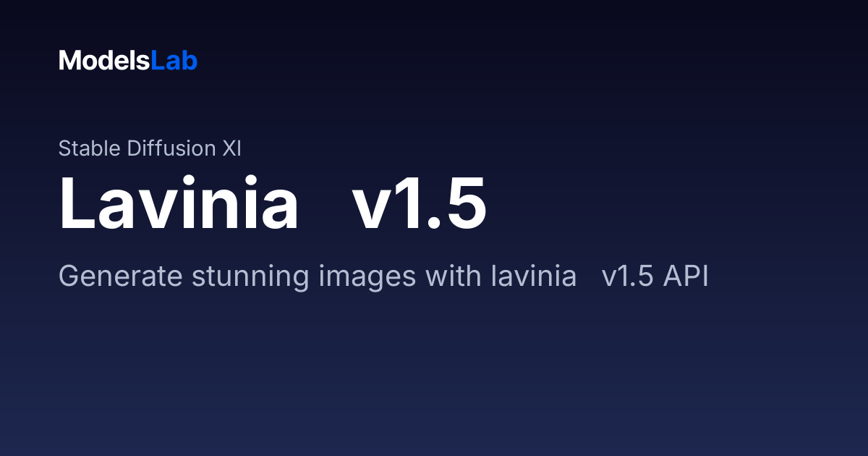Click the word "stunning" in the subtitle
Viewport: 868px width, 456px height.
[245, 278]
